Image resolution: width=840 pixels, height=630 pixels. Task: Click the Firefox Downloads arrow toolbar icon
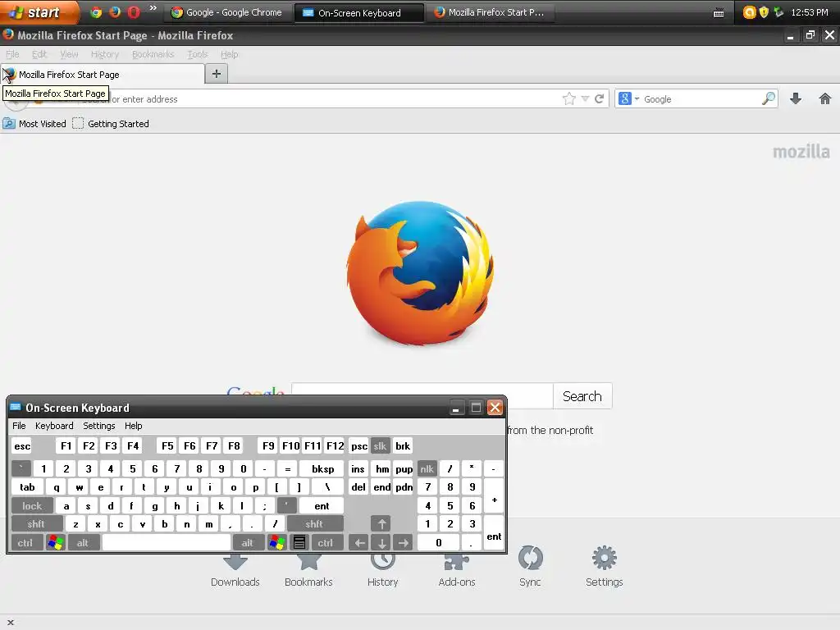coord(796,98)
